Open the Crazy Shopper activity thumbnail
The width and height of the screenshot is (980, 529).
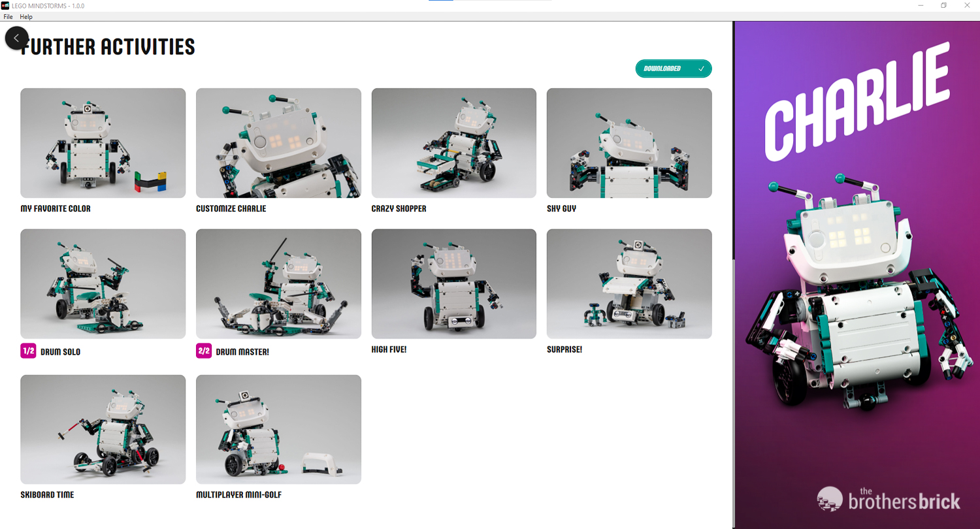tap(453, 143)
